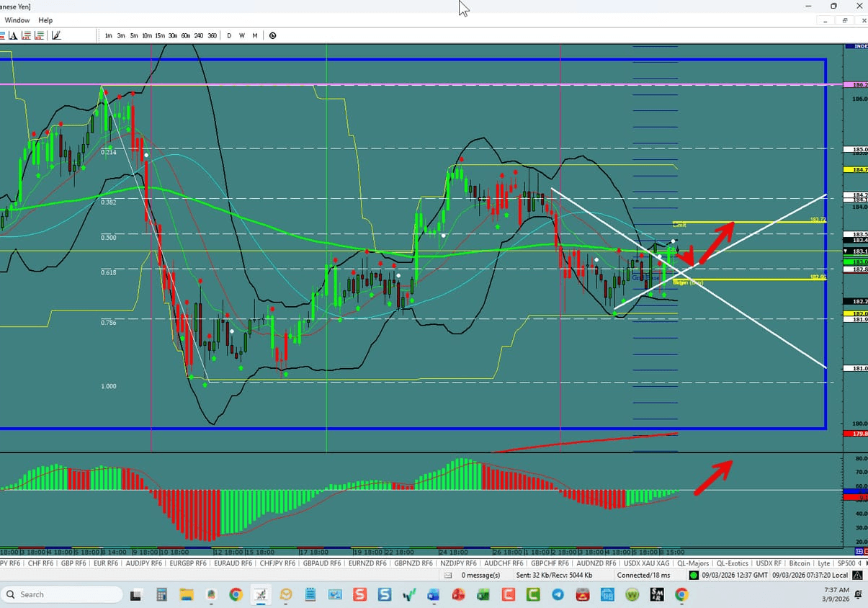868x608 pixels.
Task: Click the green connection indicator in the status bar
Action: coord(693,575)
